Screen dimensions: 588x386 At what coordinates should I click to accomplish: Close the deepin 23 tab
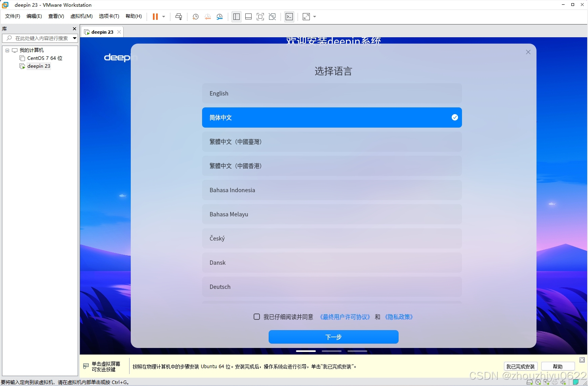coord(119,32)
